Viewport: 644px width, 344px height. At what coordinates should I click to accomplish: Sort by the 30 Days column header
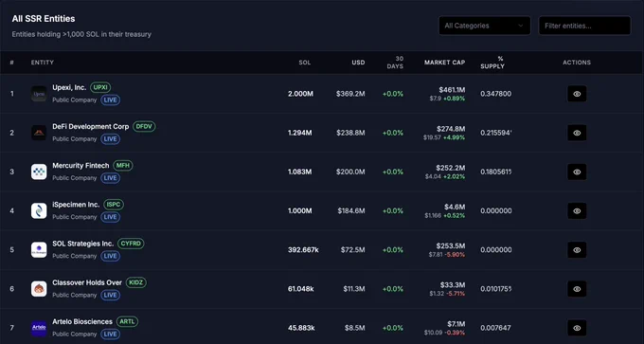(x=395, y=63)
